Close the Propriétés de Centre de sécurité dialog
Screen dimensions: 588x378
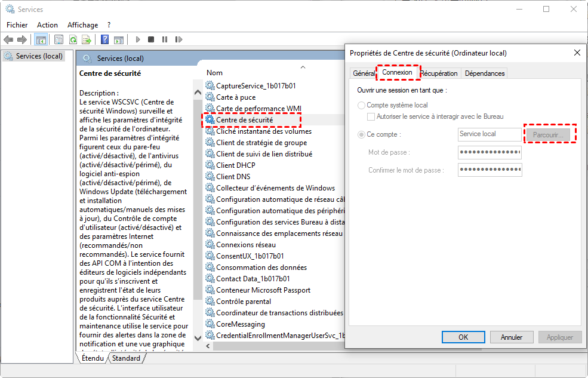[577, 53]
